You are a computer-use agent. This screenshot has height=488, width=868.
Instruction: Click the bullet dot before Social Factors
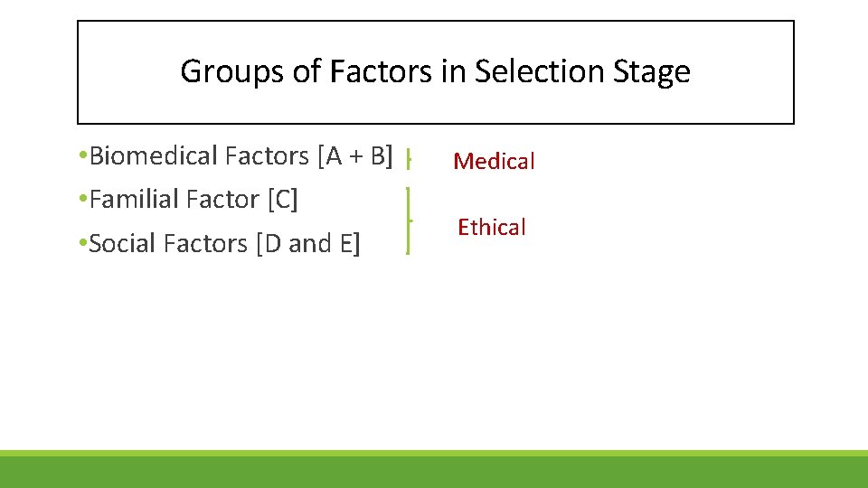coord(82,244)
